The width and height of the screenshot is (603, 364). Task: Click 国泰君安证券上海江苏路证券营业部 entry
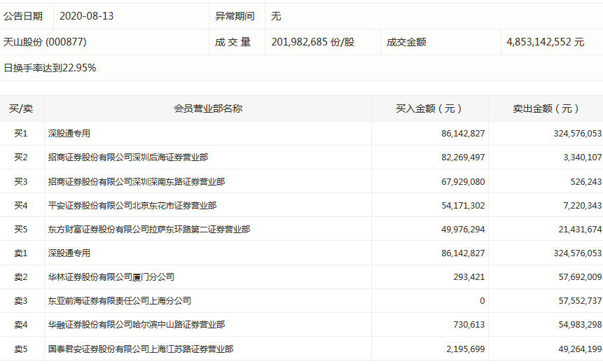coord(140,348)
